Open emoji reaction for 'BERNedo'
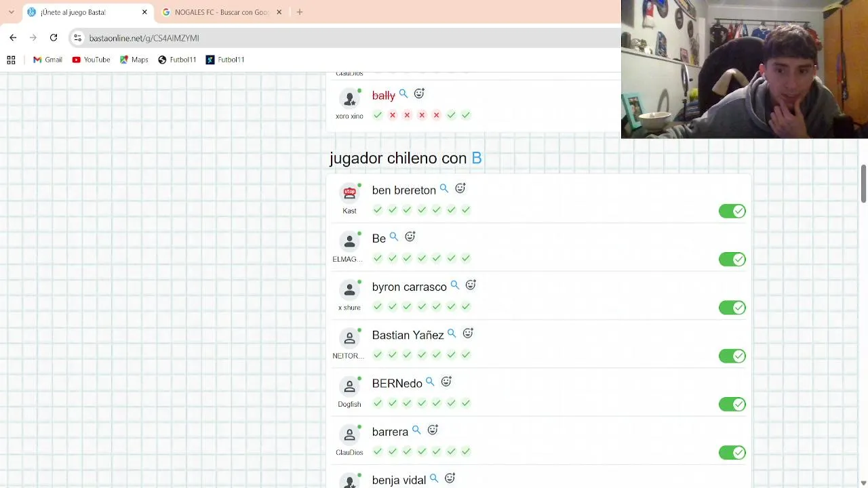868x488 pixels. click(446, 382)
